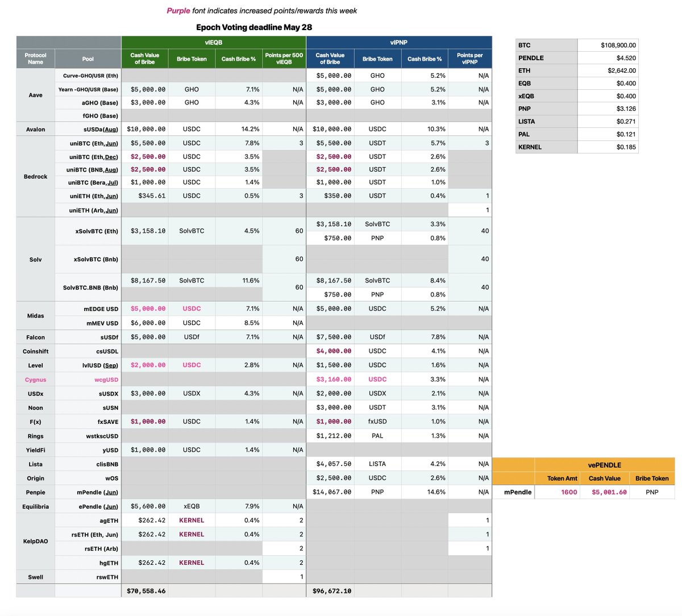Screen dimensions: 682x616
Task: Click the blue vlPNP section header
Action: click(398, 43)
